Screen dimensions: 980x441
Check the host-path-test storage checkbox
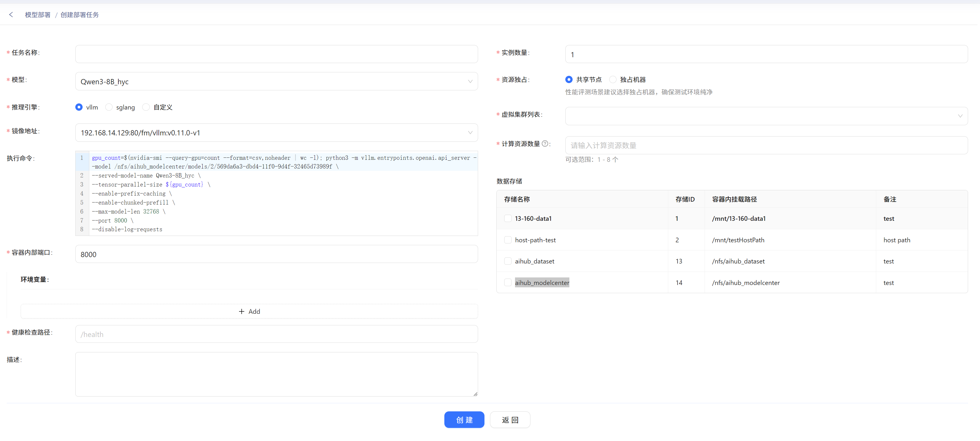tap(507, 240)
